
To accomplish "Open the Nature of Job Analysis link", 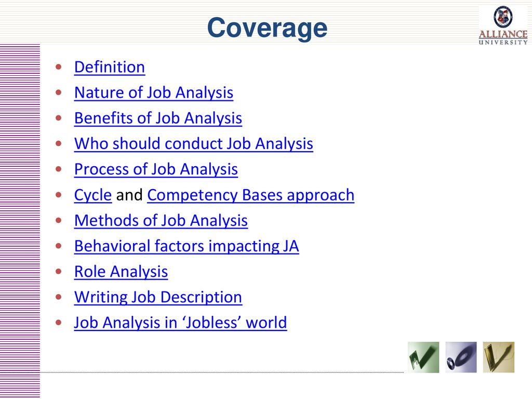I will click(154, 92).
